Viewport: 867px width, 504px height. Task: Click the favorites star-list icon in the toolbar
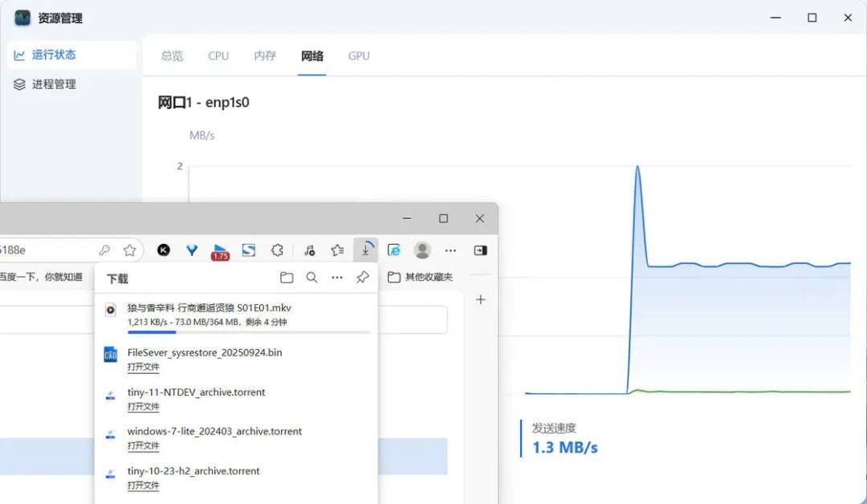click(x=337, y=250)
